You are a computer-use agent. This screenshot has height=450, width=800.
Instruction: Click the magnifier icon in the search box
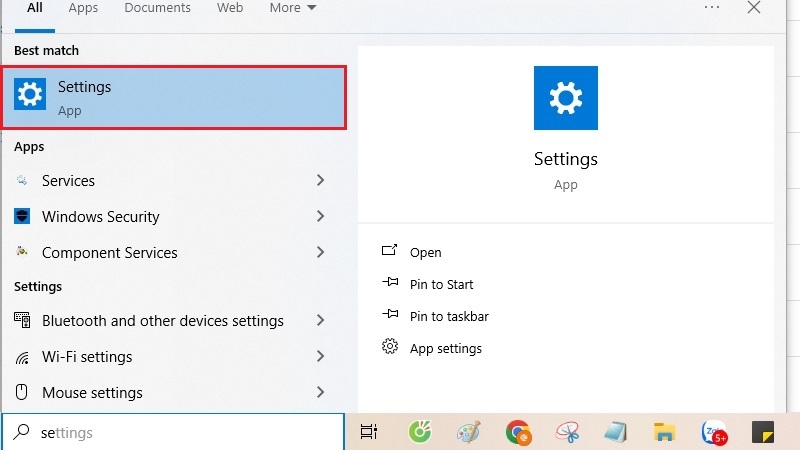click(21, 432)
